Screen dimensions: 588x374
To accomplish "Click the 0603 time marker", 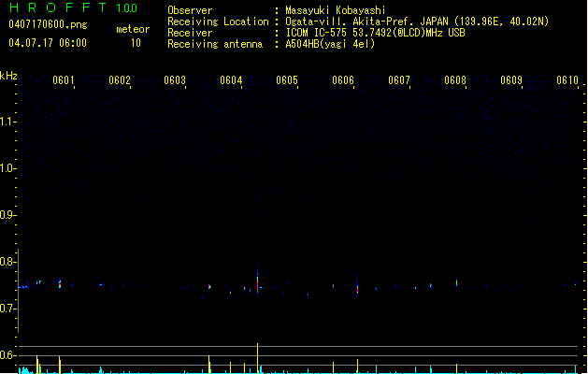I will coord(175,79).
